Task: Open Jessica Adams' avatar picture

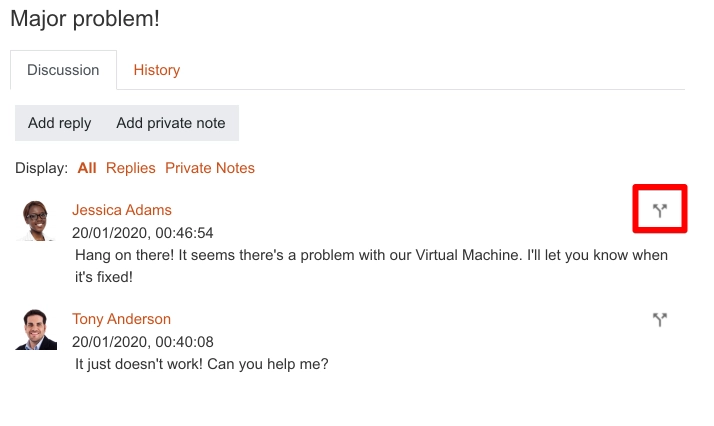Action: pos(36,220)
